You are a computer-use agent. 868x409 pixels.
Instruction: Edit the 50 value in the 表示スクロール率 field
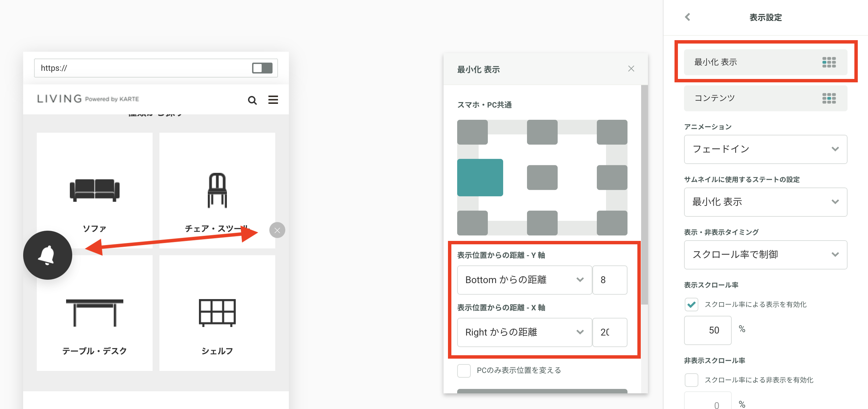point(708,330)
